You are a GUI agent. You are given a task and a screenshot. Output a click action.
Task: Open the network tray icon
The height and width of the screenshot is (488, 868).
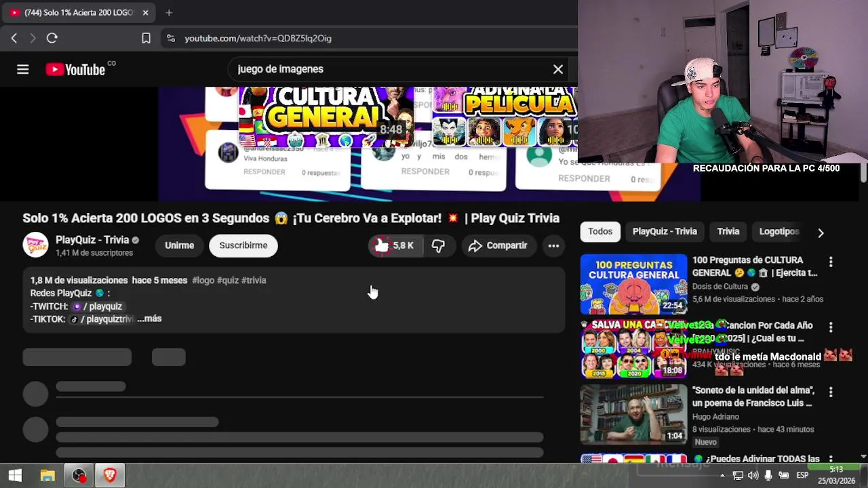738,476
